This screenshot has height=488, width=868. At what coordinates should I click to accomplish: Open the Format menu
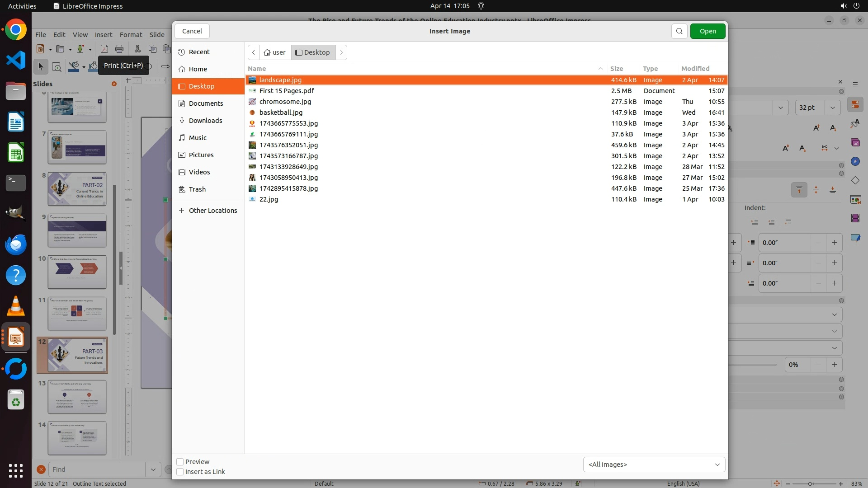pos(131,35)
